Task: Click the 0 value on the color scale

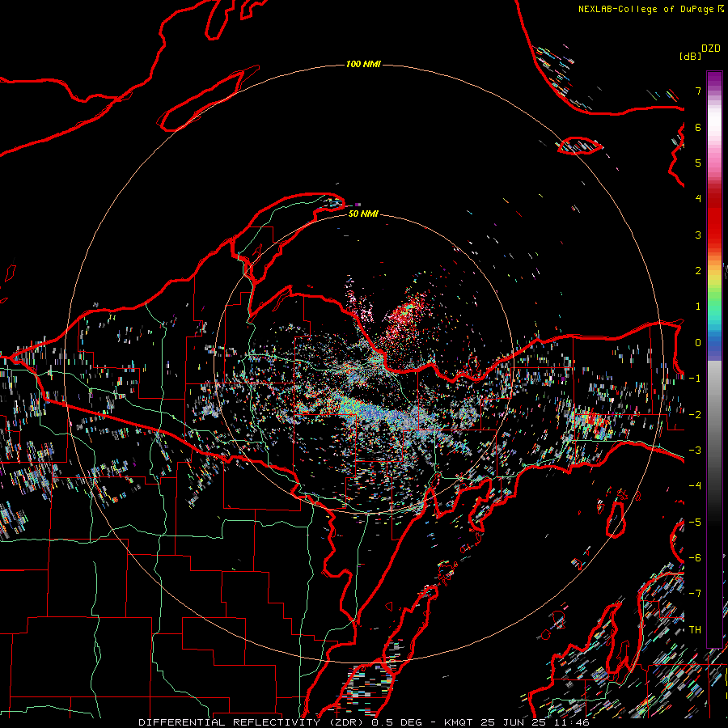Action: click(x=698, y=343)
